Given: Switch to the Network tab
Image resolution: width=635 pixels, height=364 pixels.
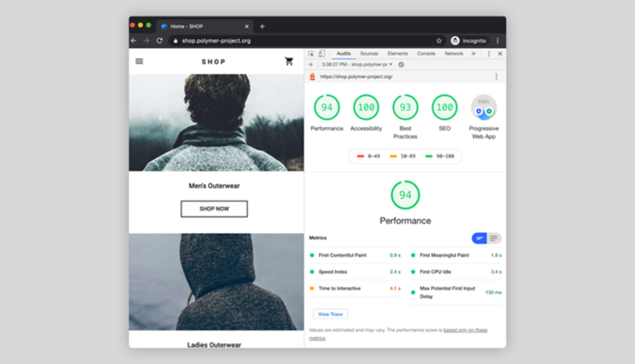Looking at the screenshot, I should (x=453, y=53).
